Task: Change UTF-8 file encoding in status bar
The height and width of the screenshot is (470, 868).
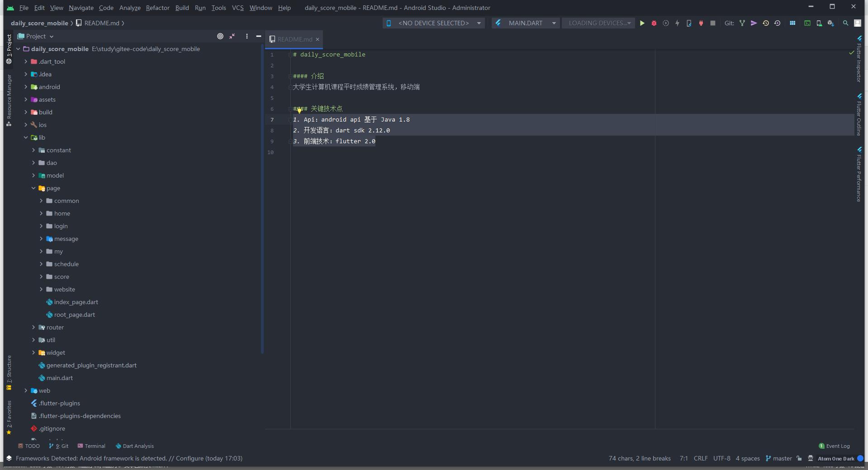Action: (x=721, y=458)
